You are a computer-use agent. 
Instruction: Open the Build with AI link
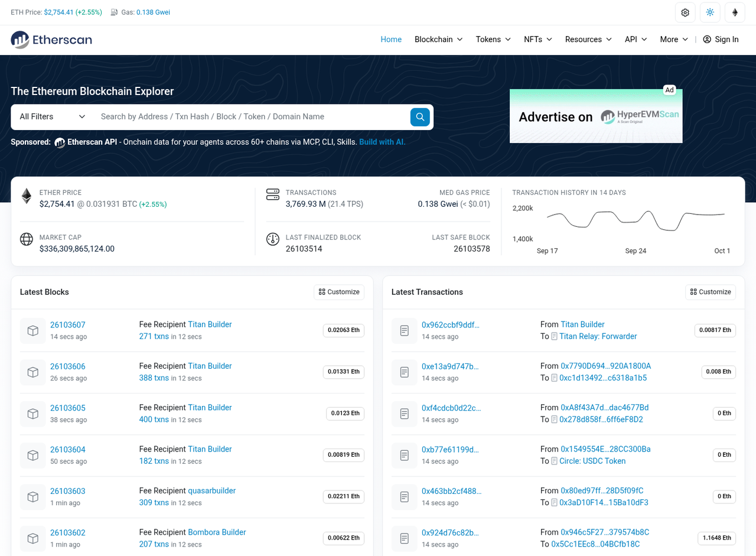(x=382, y=142)
